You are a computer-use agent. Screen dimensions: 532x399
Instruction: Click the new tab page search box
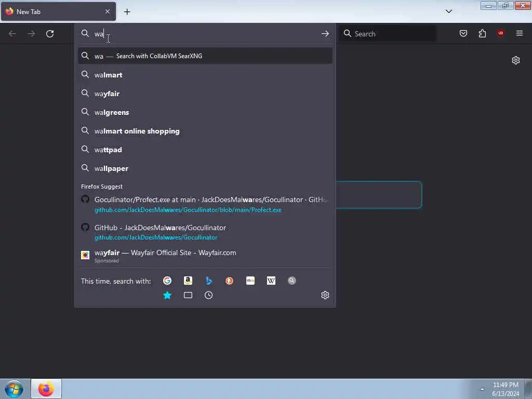pyautogui.click(x=379, y=195)
